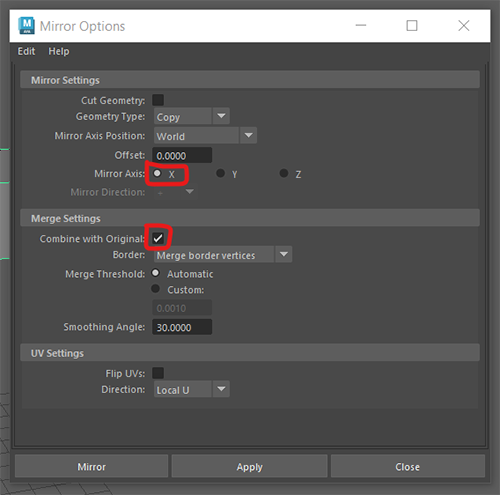Click the Smoothing Angle input field
The height and width of the screenshot is (495, 500).
182,327
